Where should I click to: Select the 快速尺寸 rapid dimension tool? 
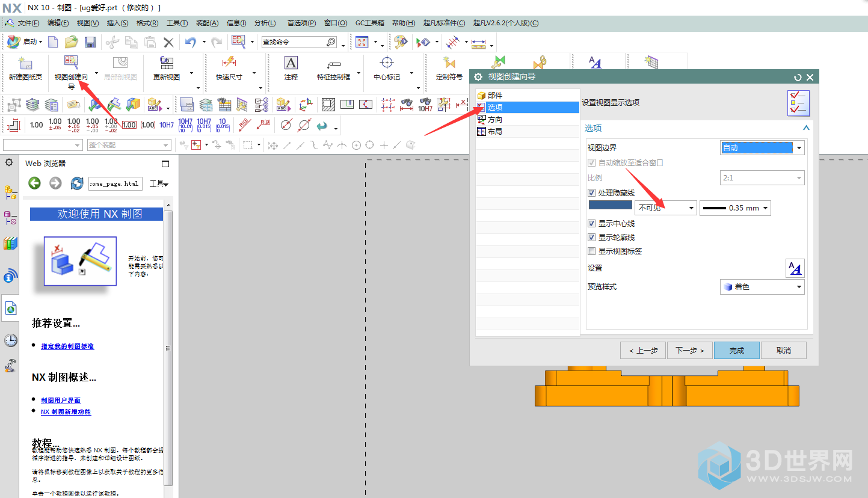tap(229, 70)
